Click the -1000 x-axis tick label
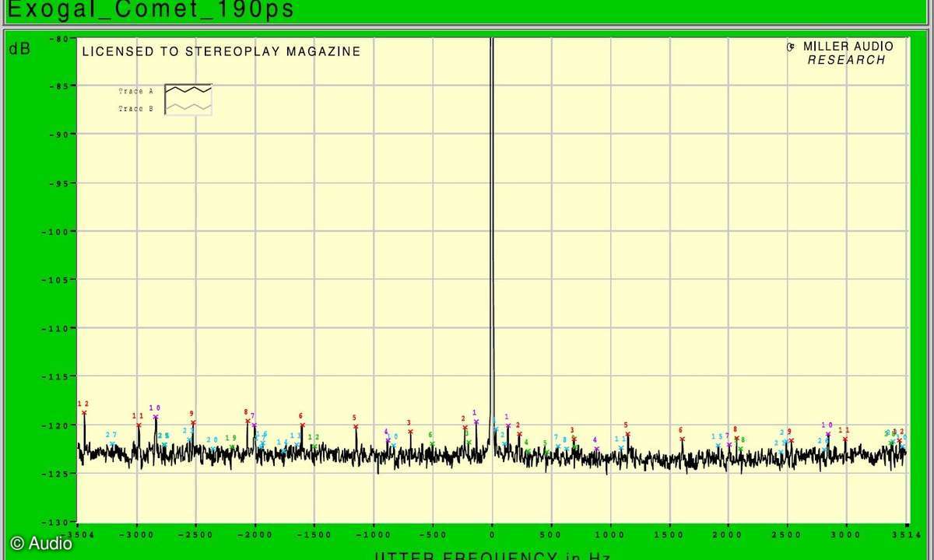The width and height of the screenshot is (934, 560). [x=373, y=535]
